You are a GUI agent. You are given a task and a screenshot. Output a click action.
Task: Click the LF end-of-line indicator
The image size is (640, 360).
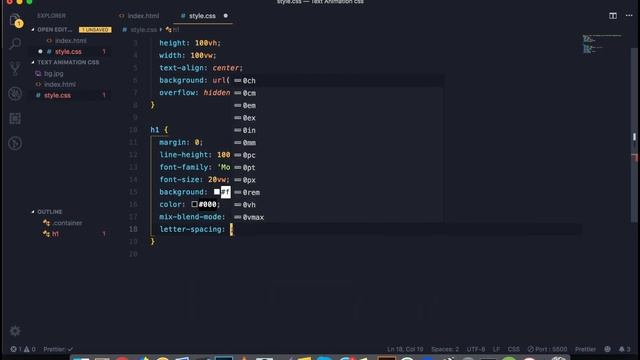point(496,349)
